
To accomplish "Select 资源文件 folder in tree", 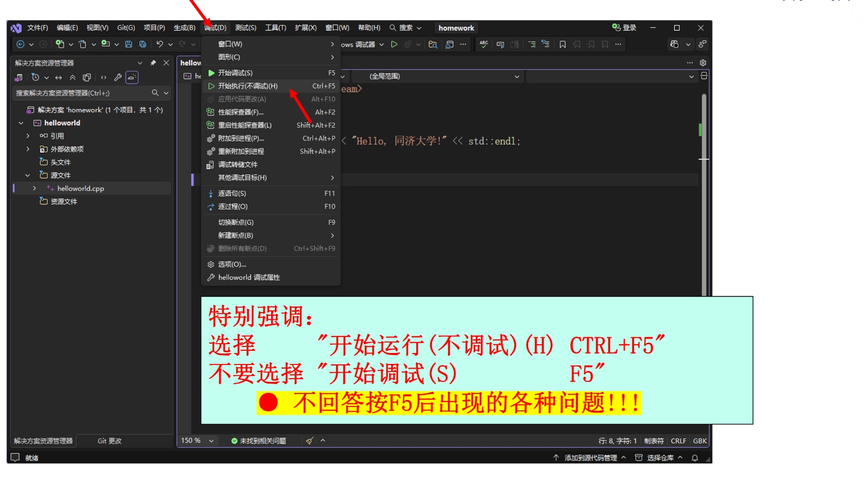I will [64, 202].
